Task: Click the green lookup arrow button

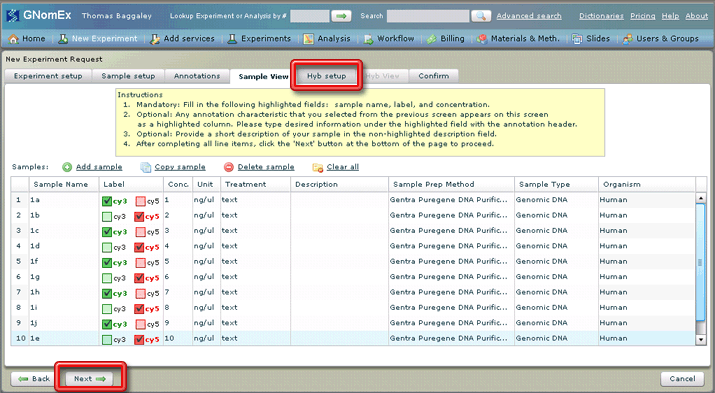Action: [x=341, y=16]
